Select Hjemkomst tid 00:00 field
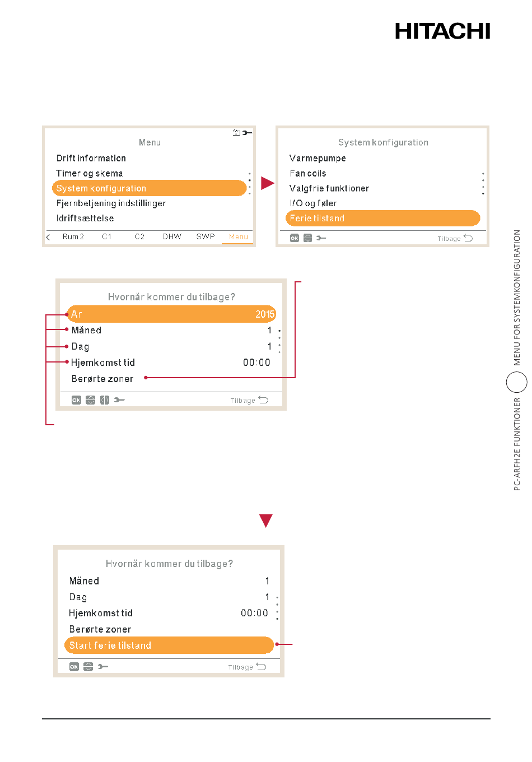Image resolution: width=532 pixels, height=762 pixels. [x=171, y=363]
